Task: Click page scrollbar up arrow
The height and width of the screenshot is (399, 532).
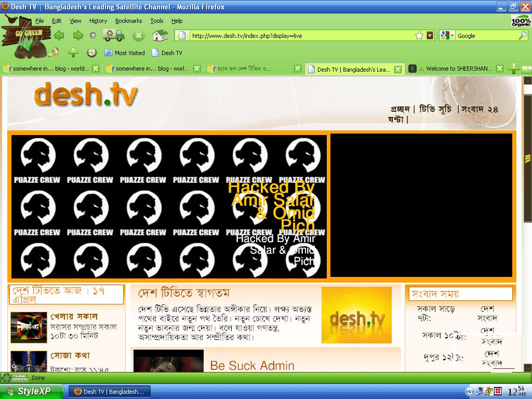Action: [x=528, y=81]
